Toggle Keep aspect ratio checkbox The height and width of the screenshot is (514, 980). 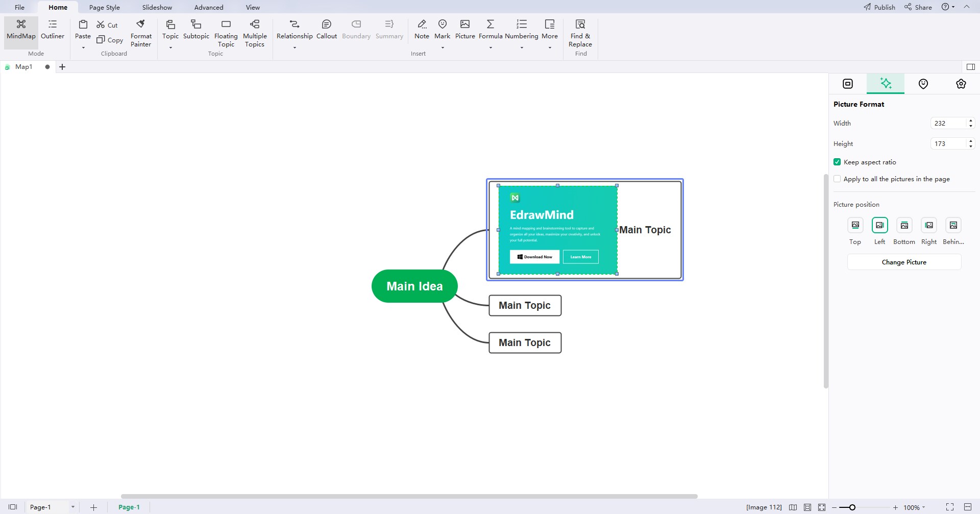click(837, 162)
